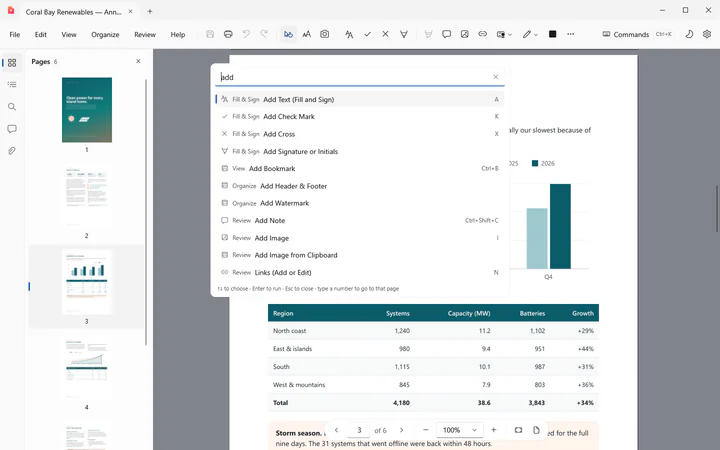Image resolution: width=720 pixels, height=450 pixels.
Task: Open settings gear icon
Action: [x=707, y=34]
